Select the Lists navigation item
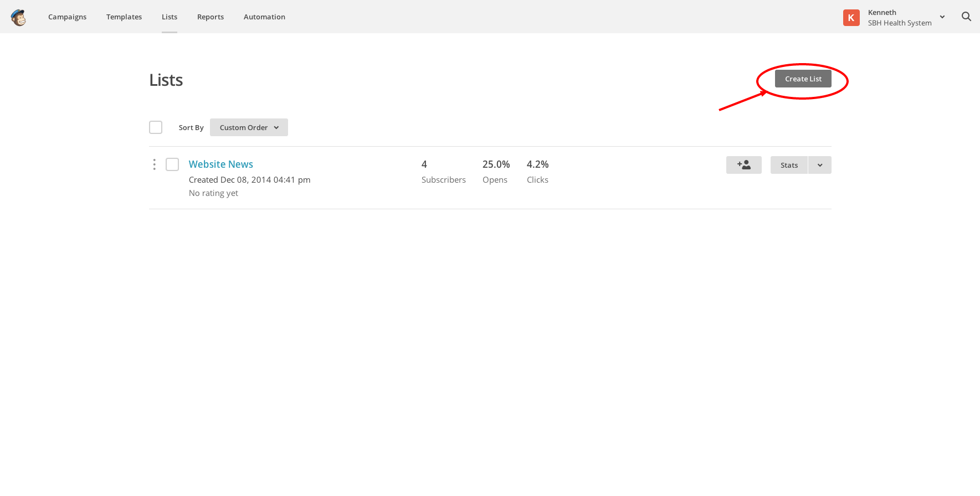The image size is (980, 496). [170, 17]
